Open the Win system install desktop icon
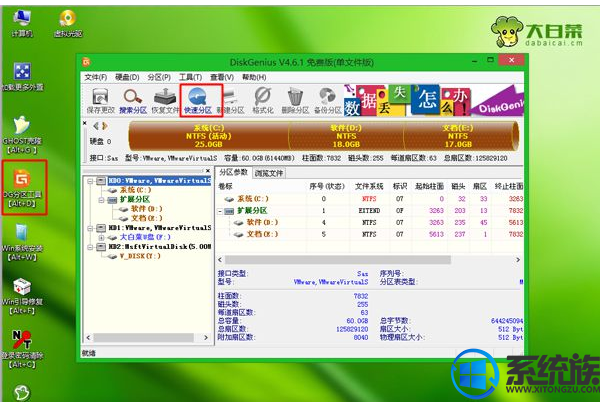The image size is (600, 402). (21, 242)
